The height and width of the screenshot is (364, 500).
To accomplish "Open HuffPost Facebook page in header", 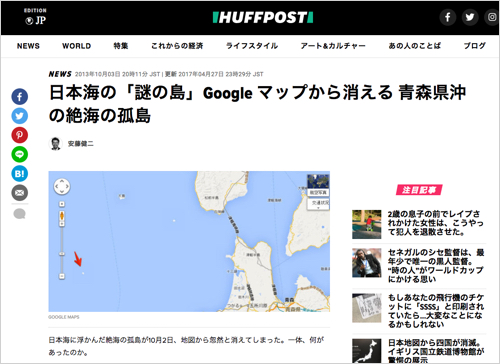I will pyautogui.click(x=447, y=17).
